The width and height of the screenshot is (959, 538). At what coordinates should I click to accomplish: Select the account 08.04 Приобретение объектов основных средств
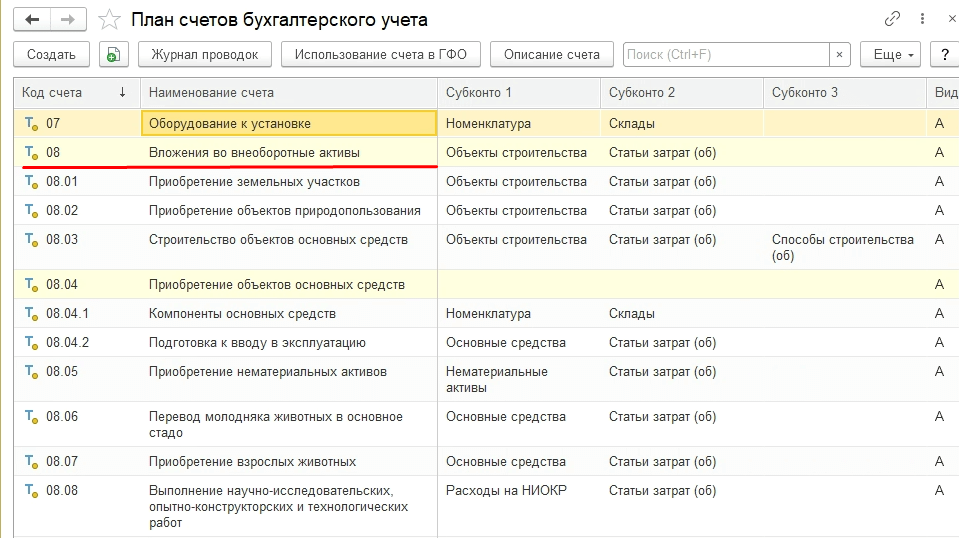pyautogui.click(x=276, y=285)
